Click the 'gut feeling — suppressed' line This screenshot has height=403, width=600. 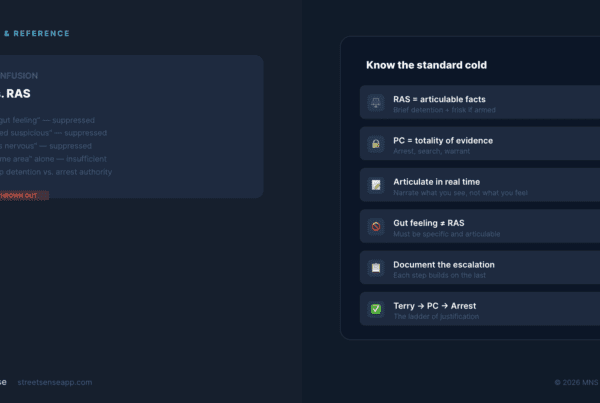(50, 119)
